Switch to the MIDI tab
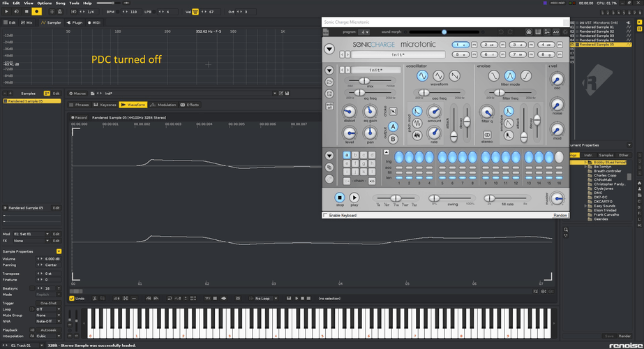The image size is (644, 349). tap(94, 22)
